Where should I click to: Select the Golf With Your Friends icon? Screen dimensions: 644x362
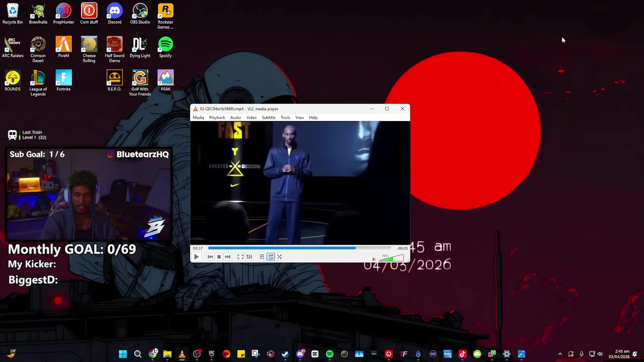click(x=140, y=83)
